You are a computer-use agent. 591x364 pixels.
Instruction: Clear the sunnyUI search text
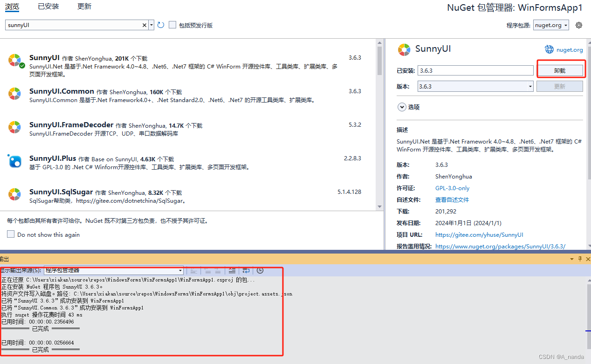click(x=144, y=25)
